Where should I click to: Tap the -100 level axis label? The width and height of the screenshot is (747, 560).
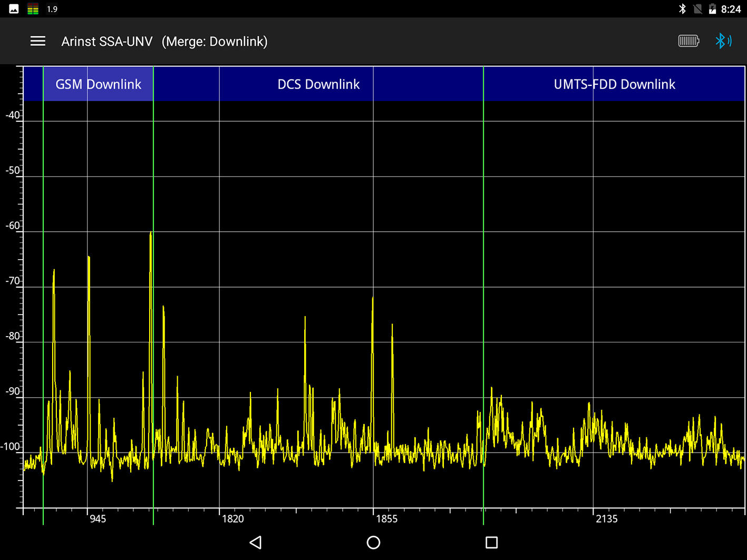coord(11,447)
